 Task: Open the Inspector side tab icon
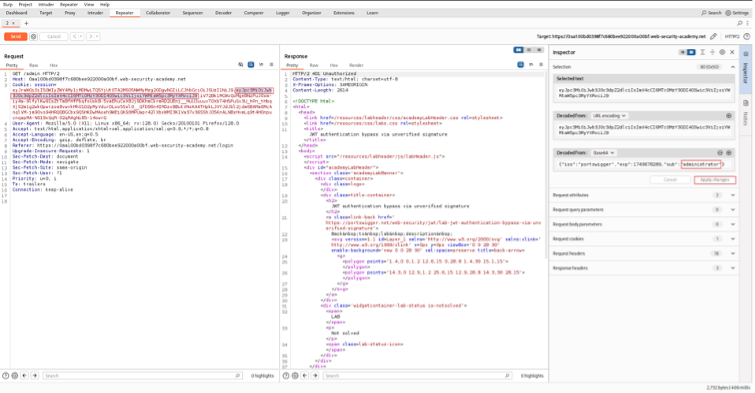pos(746,54)
